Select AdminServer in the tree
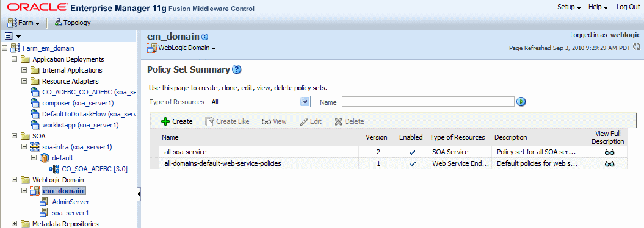Screen dimensions: 644x228 click(x=70, y=202)
